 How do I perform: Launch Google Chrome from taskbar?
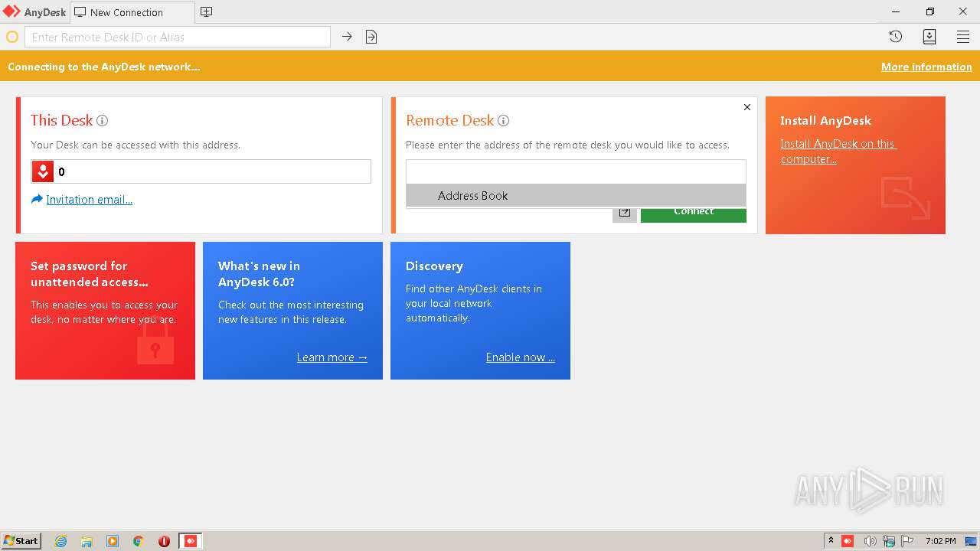(139, 541)
